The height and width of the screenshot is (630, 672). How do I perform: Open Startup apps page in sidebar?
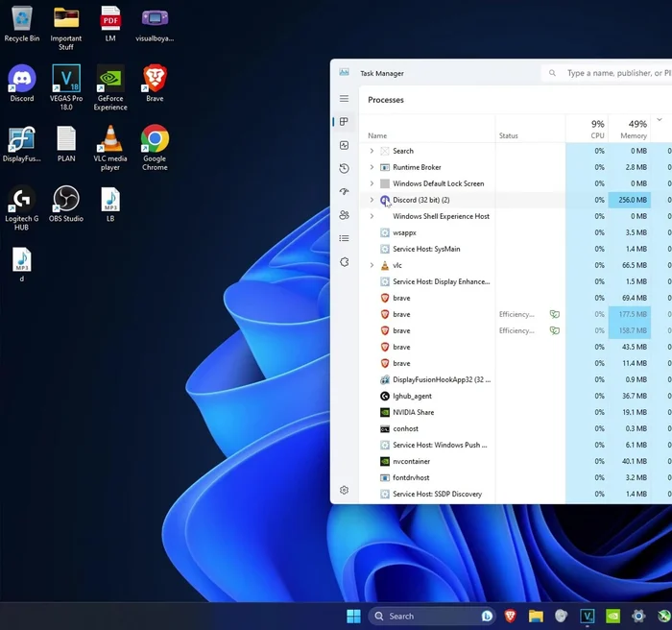coord(345,192)
